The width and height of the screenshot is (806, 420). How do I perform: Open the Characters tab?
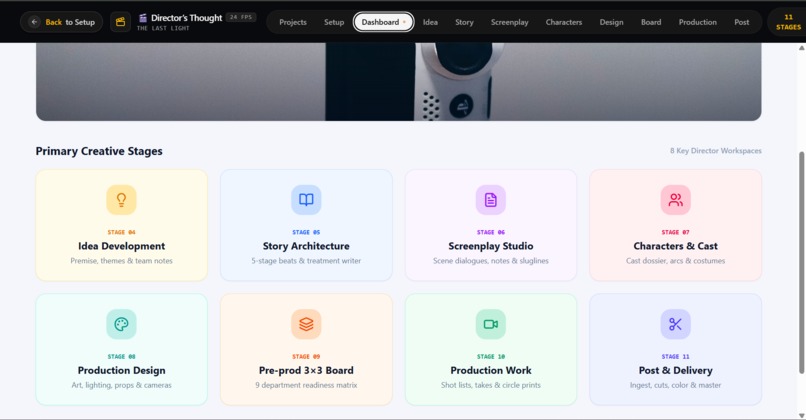[x=564, y=22]
